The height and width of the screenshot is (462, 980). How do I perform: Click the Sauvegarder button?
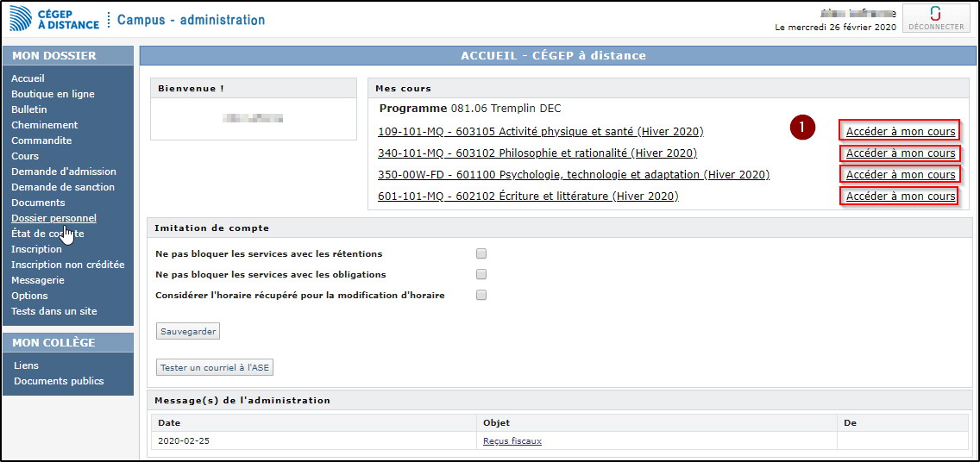coord(188,331)
